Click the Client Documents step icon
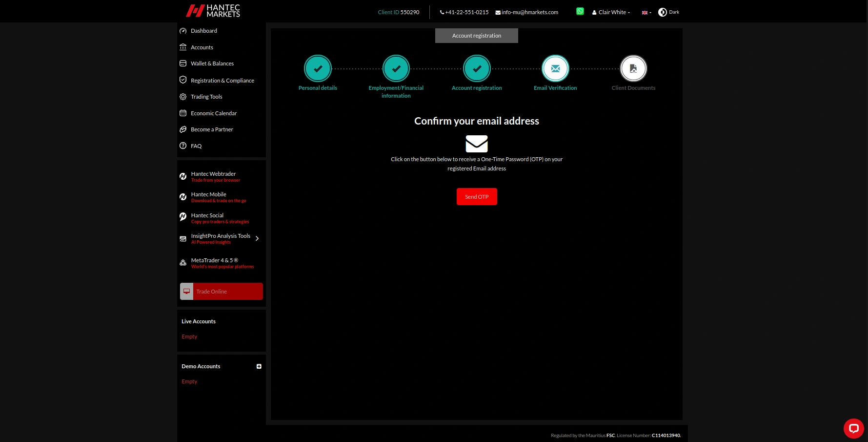The image size is (868, 442). pyautogui.click(x=633, y=68)
